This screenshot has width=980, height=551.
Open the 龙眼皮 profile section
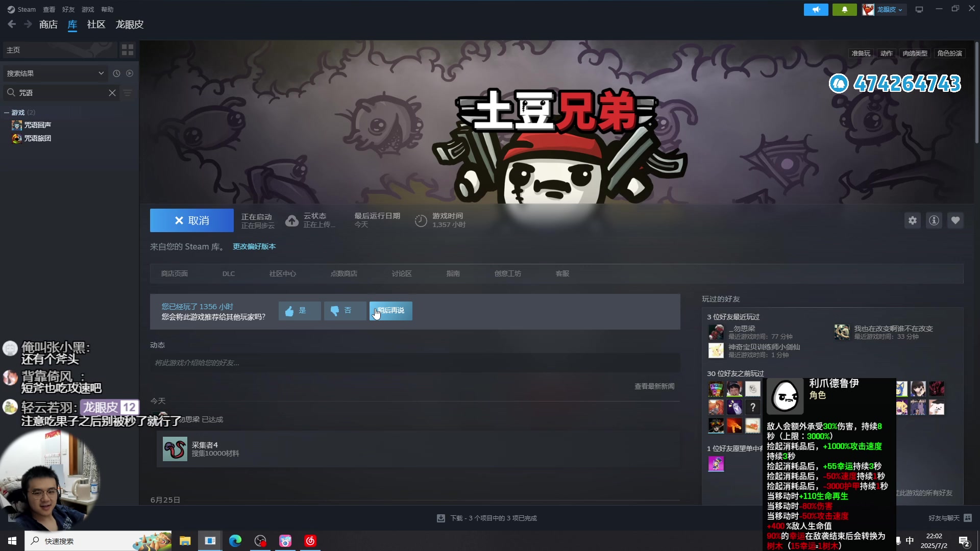130,24
